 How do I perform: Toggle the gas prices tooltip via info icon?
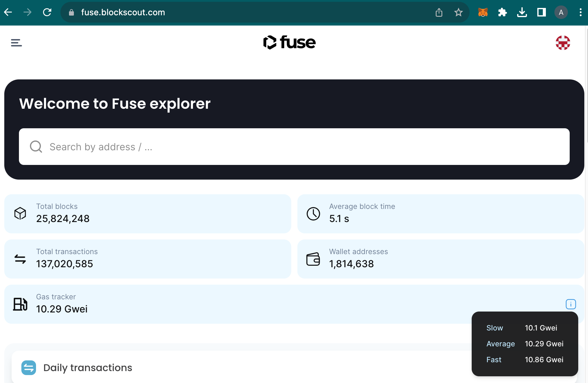tap(570, 304)
